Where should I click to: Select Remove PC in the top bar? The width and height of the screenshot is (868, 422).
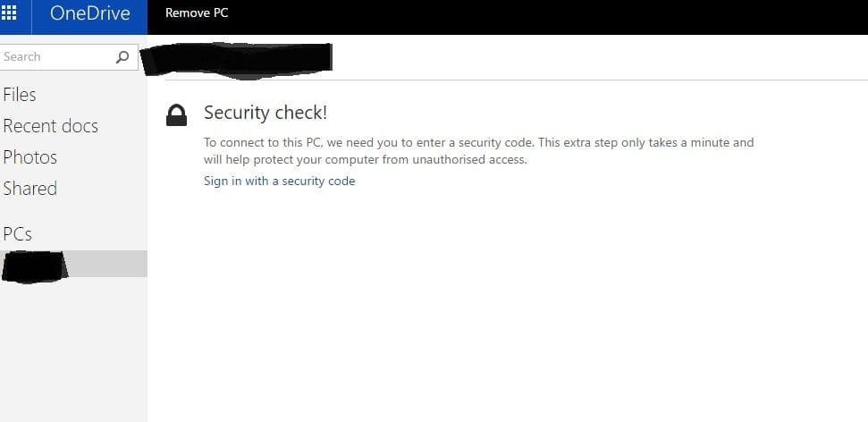pyautogui.click(x=198, y=14)
